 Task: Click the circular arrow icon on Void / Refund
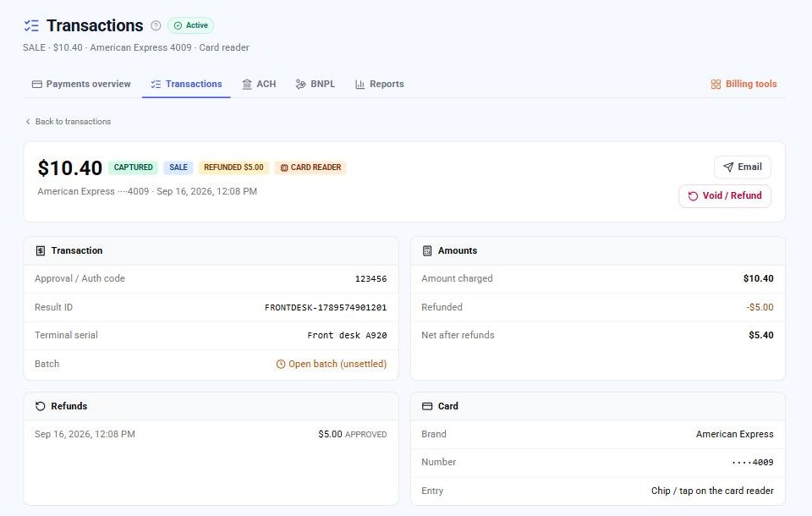(x=693, y=196)
